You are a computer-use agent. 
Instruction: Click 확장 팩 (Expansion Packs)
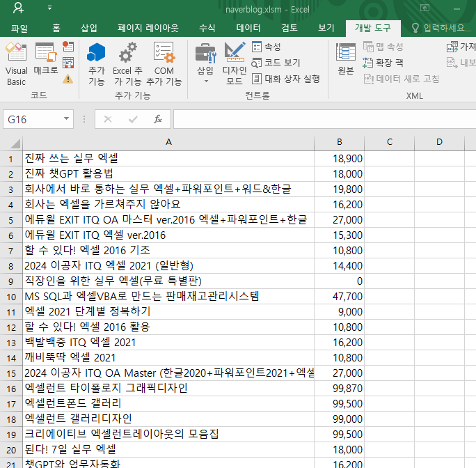(383, 63)
